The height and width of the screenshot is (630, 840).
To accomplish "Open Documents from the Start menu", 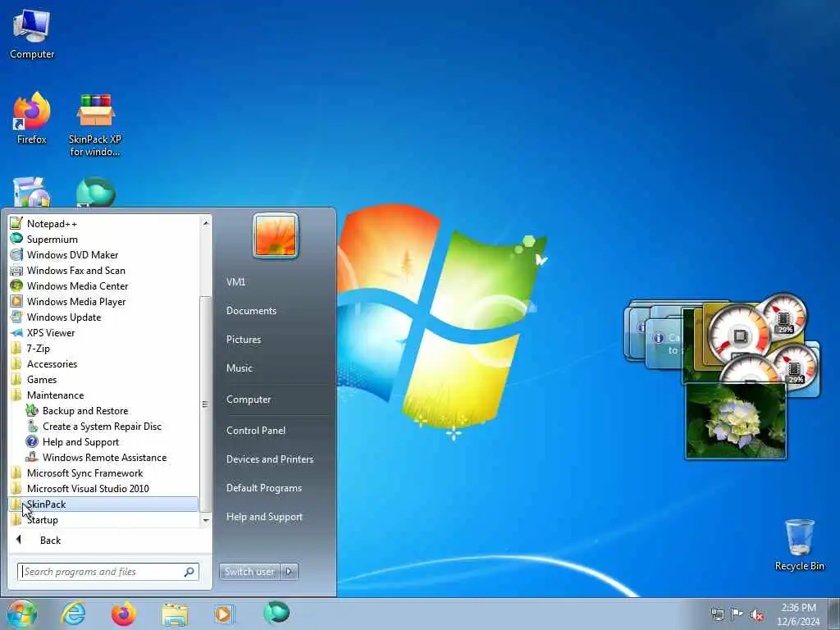I will pyautogui.click(x=251, y=311).
